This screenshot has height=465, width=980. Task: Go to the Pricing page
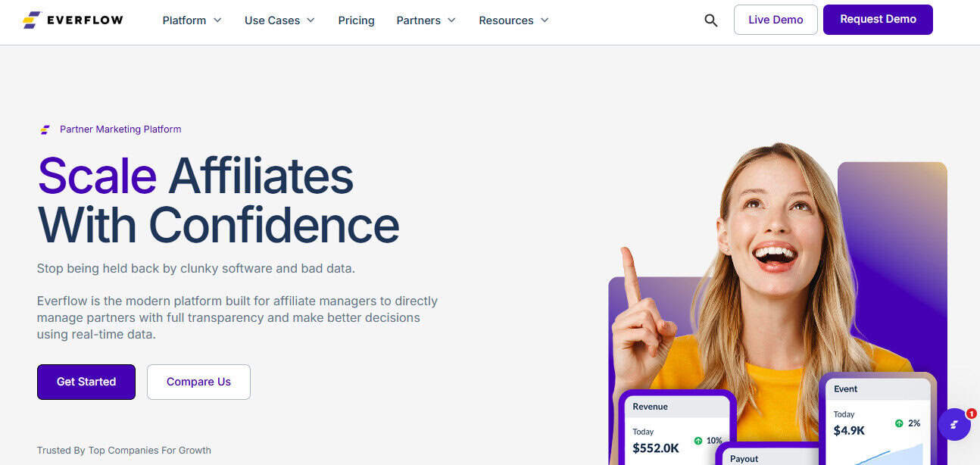(x=356, y=20)
